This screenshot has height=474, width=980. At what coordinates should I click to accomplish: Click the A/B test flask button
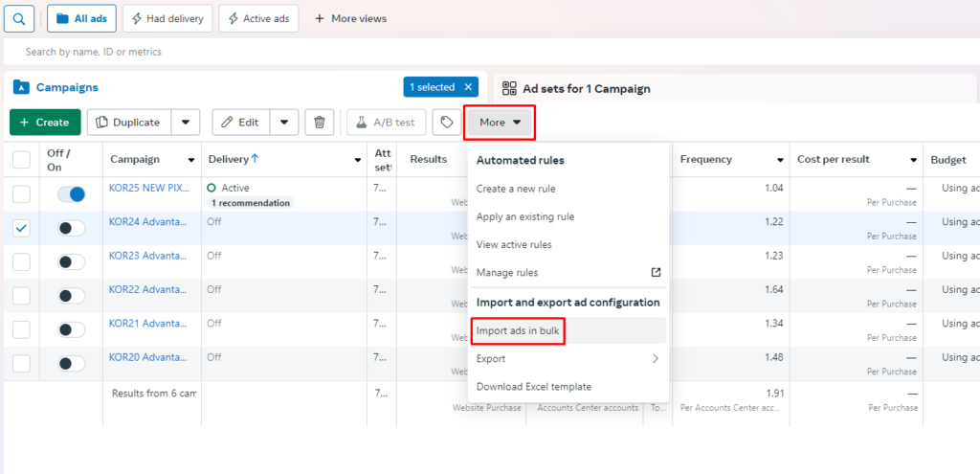pyautogui.click(x=387, y=123)
